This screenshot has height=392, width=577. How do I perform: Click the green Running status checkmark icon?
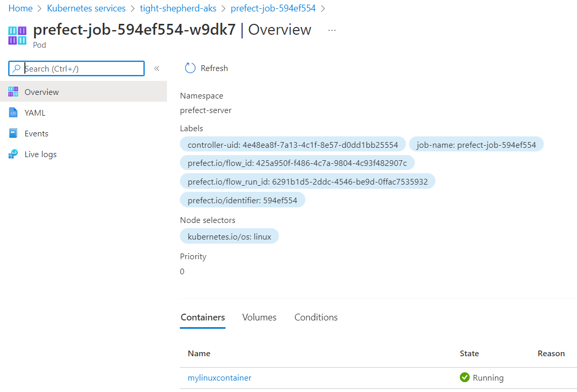465,377
